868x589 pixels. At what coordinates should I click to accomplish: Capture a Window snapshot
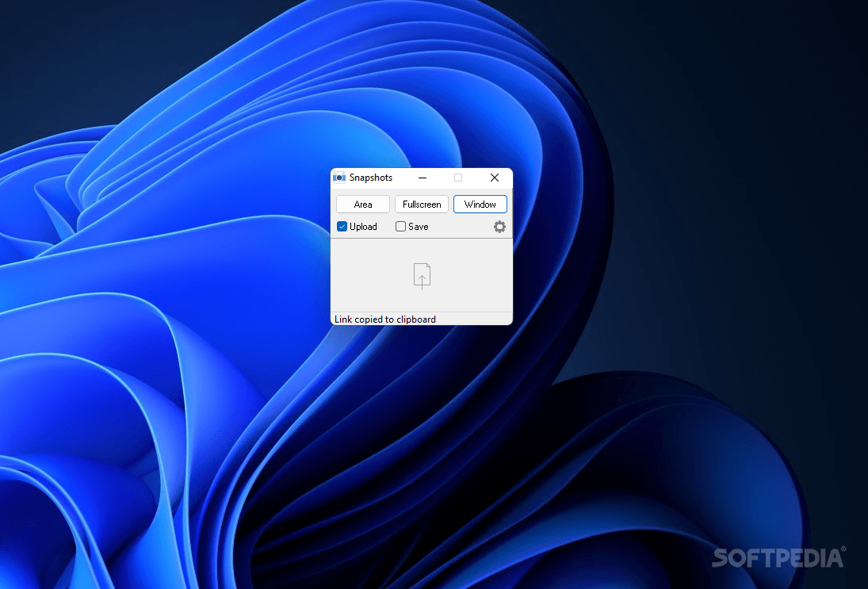480,205
